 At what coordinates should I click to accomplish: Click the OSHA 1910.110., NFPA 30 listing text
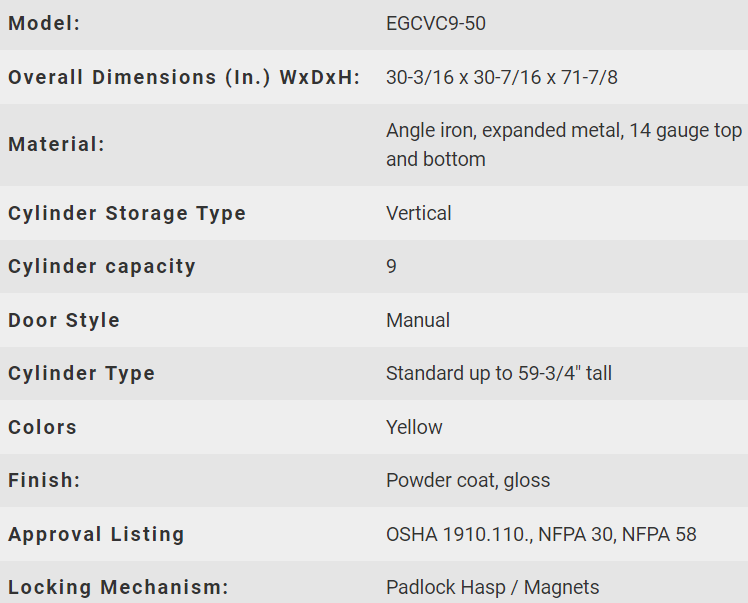541,534
